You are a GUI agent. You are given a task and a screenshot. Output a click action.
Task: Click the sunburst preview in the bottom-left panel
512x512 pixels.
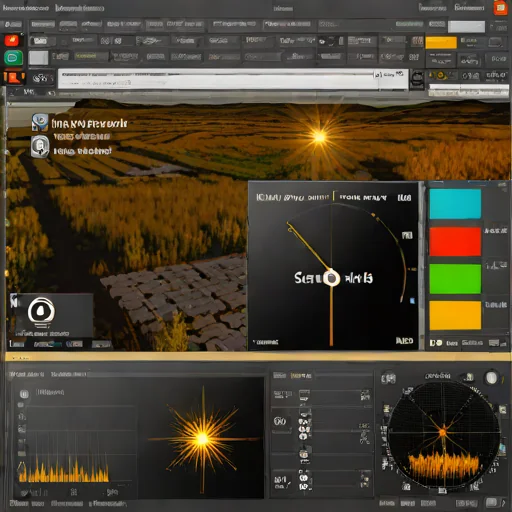pyautogui.click(x=203, y=438)
